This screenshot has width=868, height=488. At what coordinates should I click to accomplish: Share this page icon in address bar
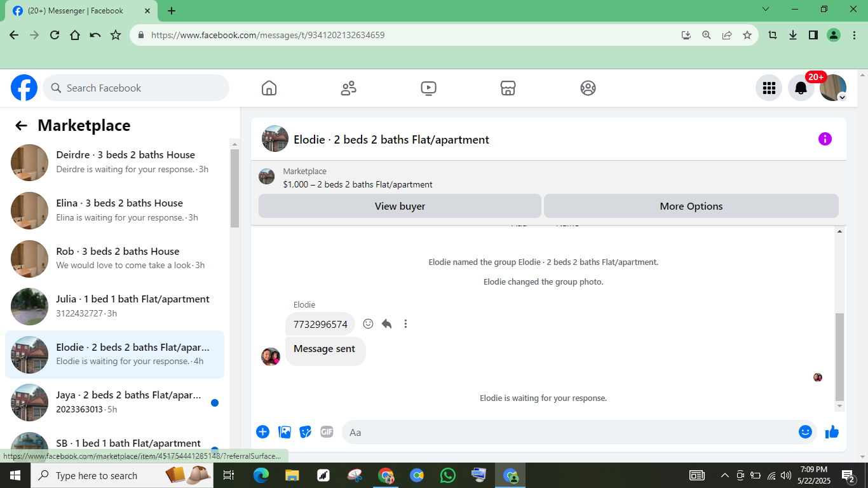click(727, 35)
